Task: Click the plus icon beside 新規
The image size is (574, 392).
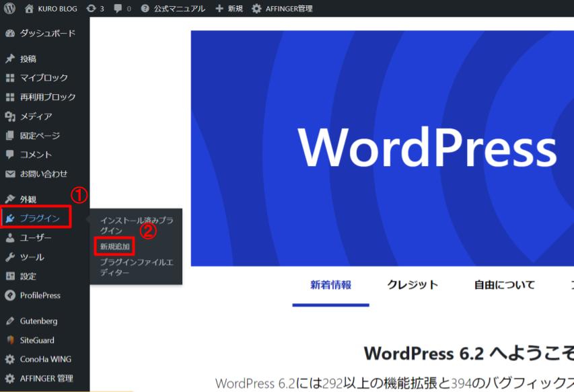Action: pos(219,9)
